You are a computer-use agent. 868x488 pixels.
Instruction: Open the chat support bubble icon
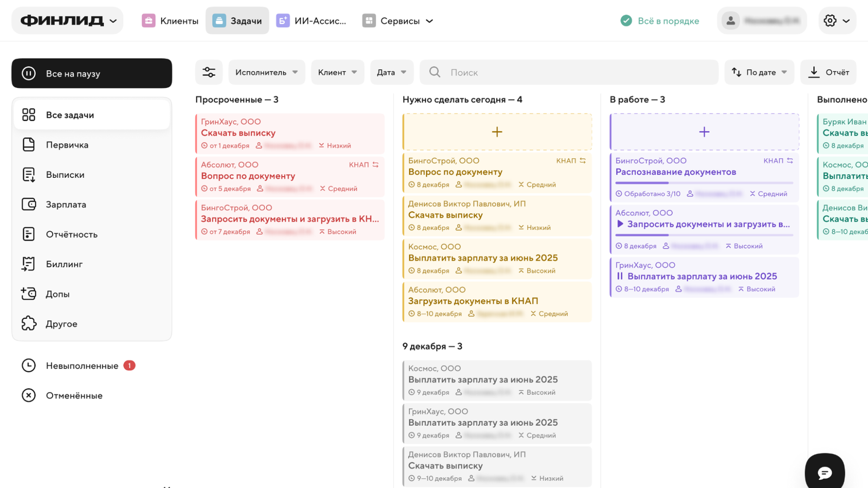(825, 473)
